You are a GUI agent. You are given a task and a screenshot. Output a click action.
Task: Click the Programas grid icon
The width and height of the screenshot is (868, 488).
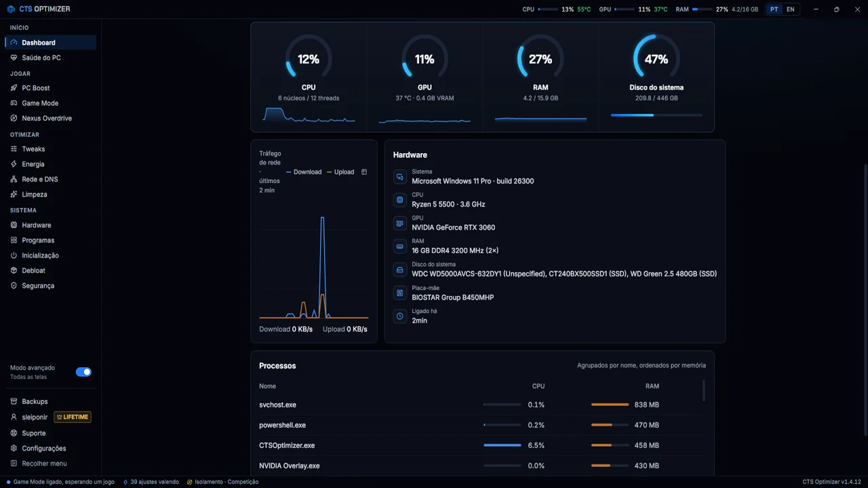point(14,240)
